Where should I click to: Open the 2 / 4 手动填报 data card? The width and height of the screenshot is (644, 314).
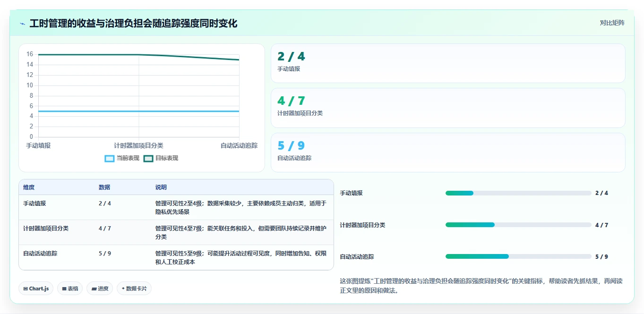coord(448,63)
